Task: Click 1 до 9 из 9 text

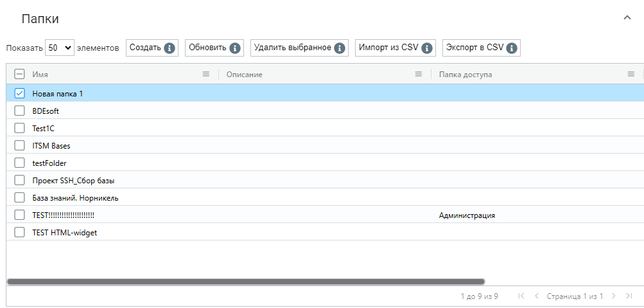Action: (x=479, y=296)
